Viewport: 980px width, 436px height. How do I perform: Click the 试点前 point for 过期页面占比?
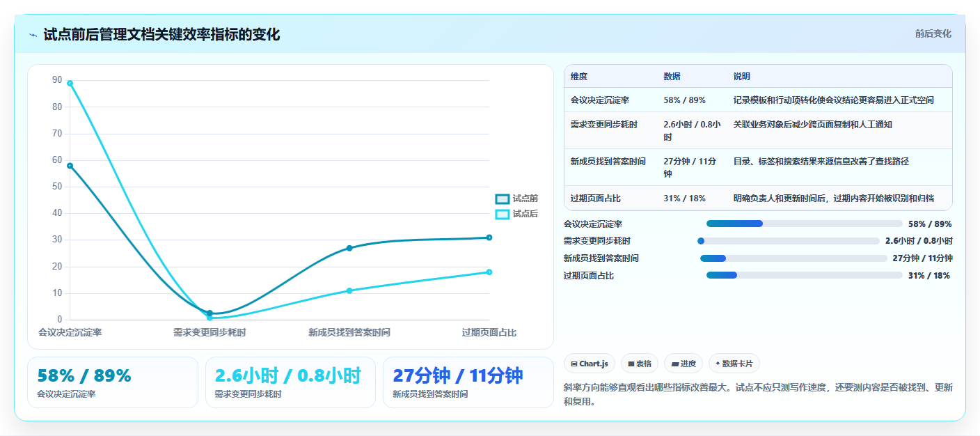[x=489, y=238]
